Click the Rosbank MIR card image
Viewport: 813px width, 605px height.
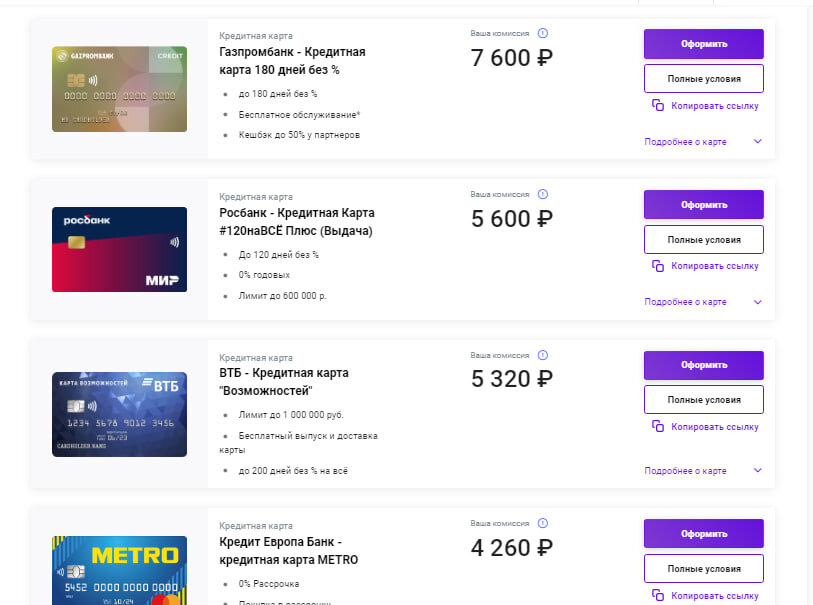tap(119, 249)
